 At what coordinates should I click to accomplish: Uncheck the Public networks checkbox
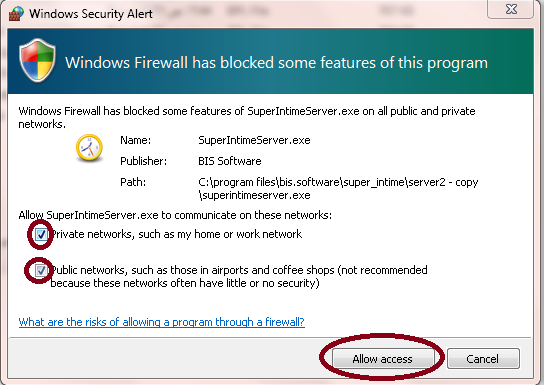click(41, 270)
